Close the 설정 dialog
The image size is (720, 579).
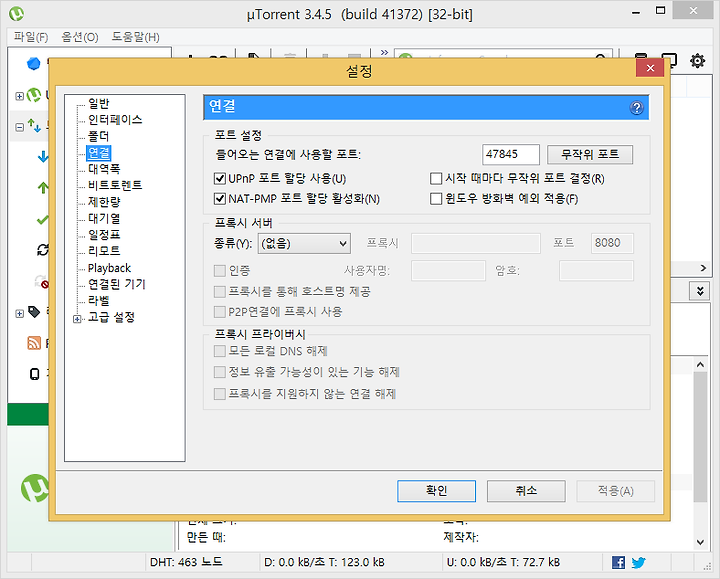point(650,68)
